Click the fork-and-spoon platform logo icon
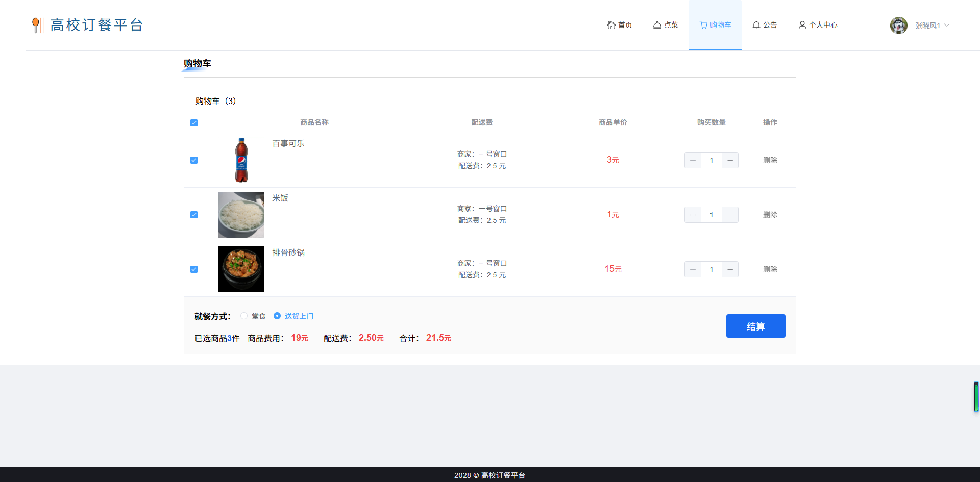980x482 pixels. click(37, 25)
